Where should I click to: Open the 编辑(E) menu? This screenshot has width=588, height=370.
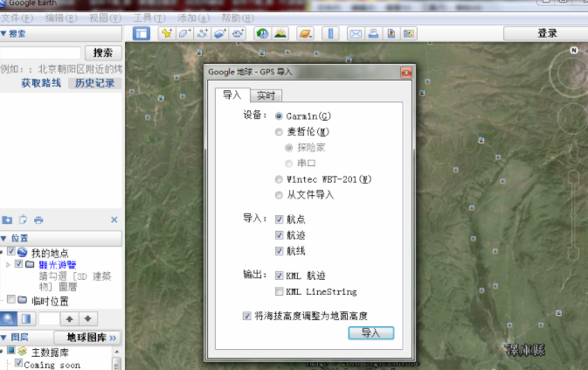(x=61, y=18)
